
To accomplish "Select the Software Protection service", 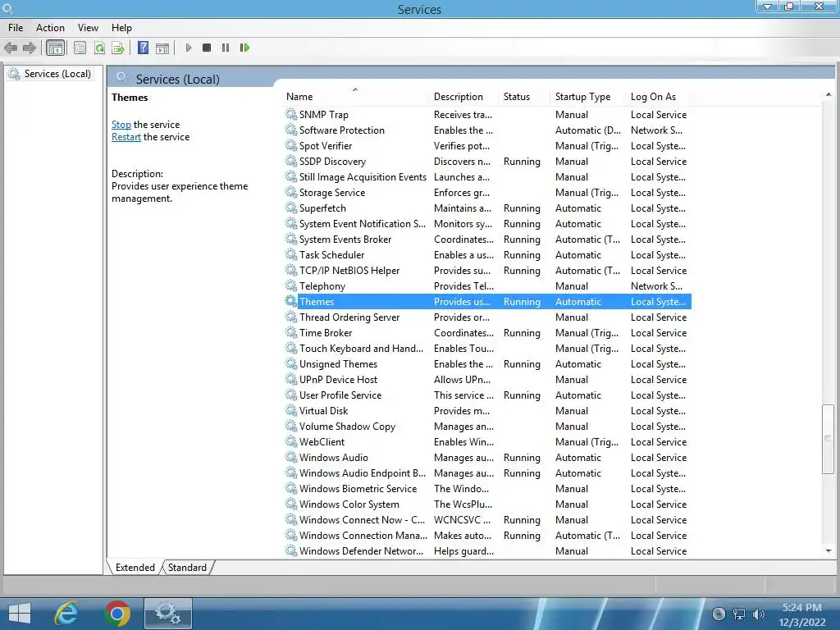I will coord(487,130).
